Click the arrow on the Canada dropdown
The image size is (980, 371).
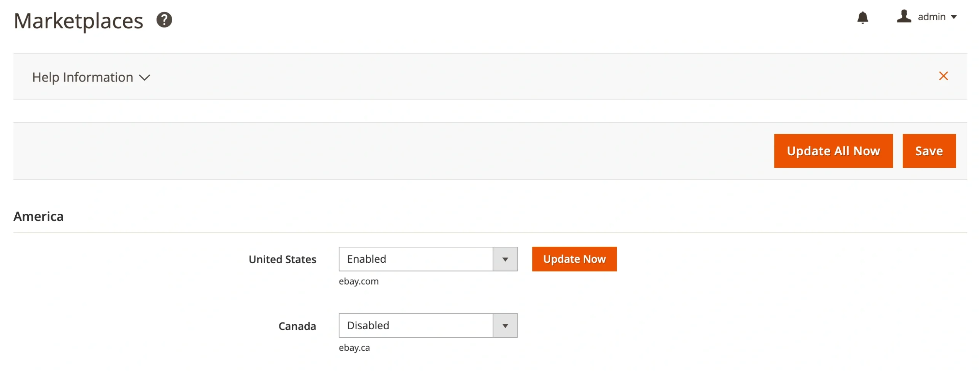click(505, 326)
